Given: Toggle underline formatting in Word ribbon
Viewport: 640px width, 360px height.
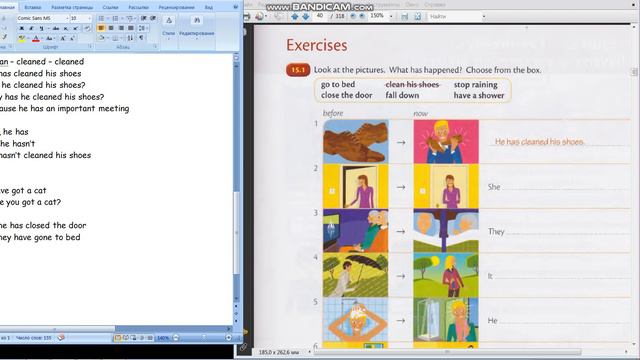Looking at the screenshot, I should click(41, 28).
